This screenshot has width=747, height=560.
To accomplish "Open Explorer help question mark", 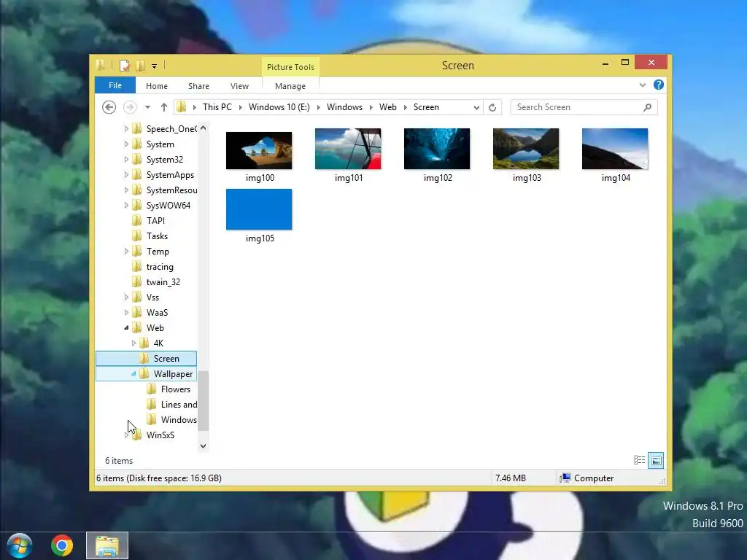I will [x=659, y=85].
